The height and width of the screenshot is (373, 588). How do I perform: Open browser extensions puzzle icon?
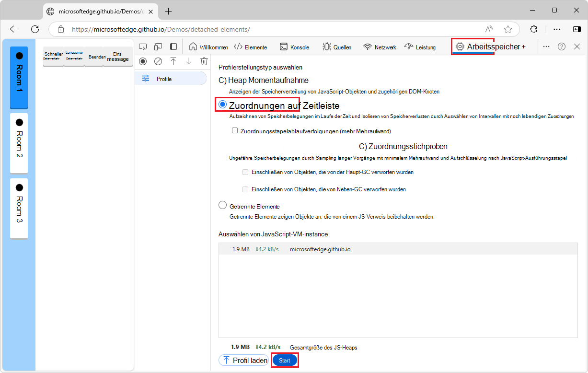[534, 29]
